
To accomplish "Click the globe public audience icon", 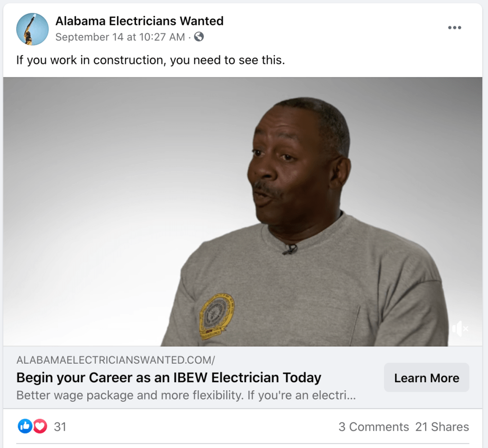I will [x=199, y=37].
